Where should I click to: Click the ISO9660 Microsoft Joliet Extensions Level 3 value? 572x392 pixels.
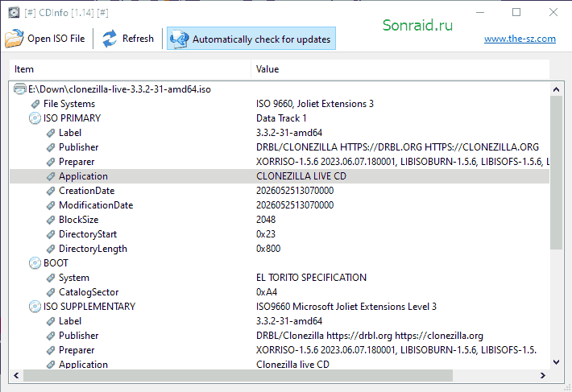pyautogui.click(x=346, y=307)
